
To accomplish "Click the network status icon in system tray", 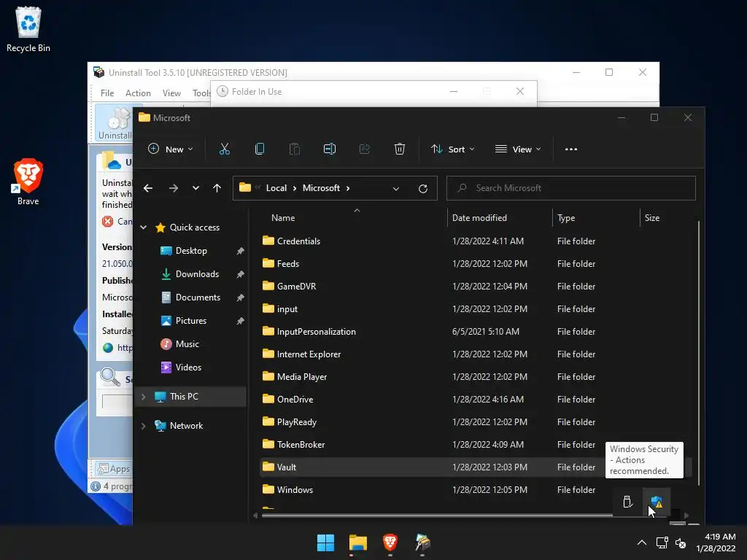I will click(x=662, y=542).
